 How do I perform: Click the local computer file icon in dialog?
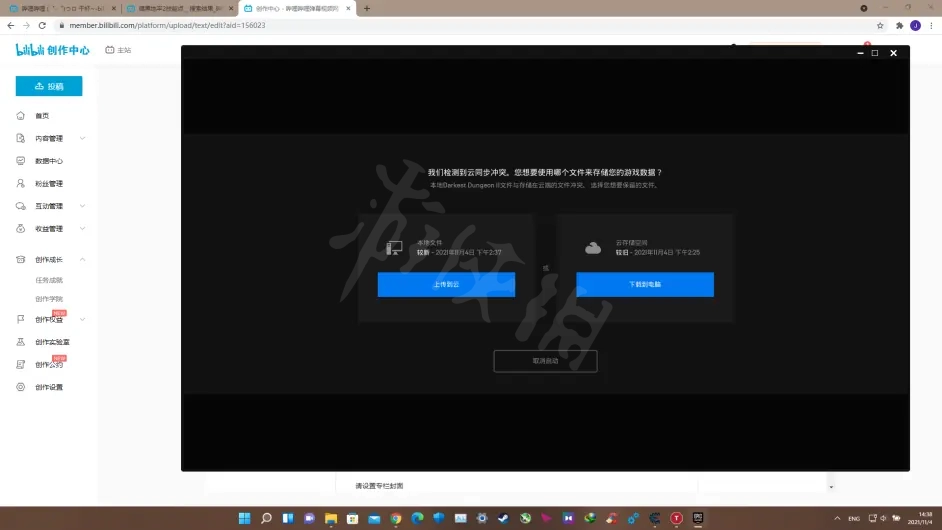[394, 248]
